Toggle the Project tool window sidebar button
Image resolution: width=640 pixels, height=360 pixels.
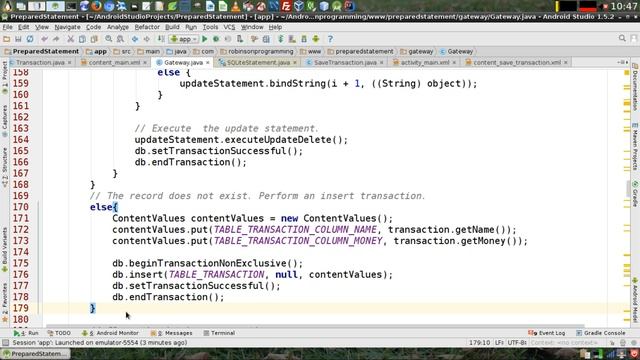(4, 78)
